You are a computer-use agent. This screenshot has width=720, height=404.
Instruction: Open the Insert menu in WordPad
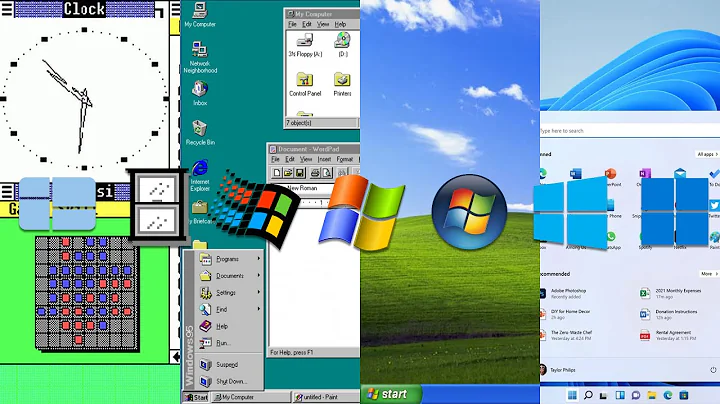point(324,159)
